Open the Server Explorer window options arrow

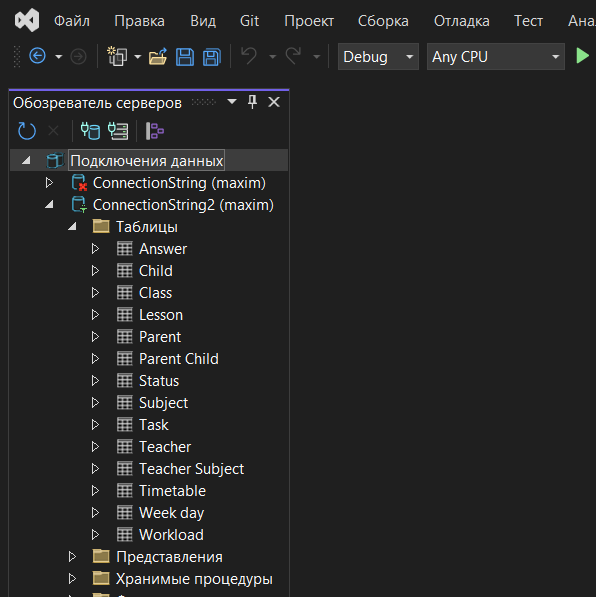tap(232, 102)
